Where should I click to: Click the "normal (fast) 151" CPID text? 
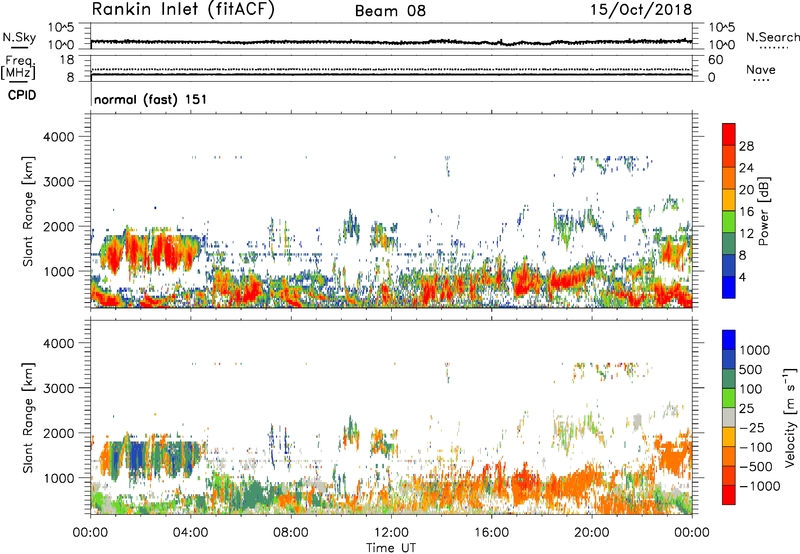click(x=151, y=99)
